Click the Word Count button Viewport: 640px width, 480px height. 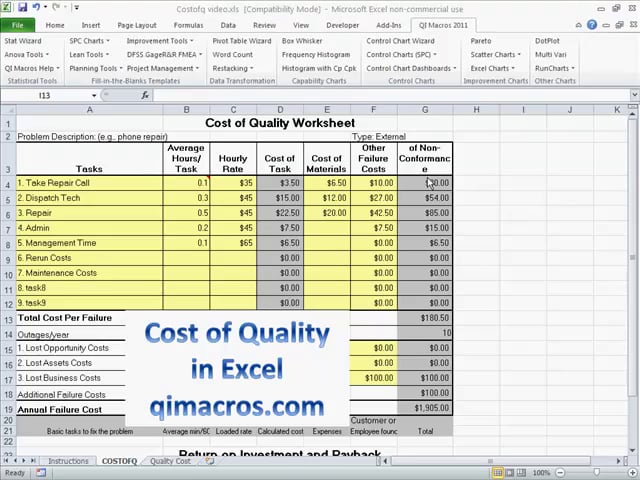(x=232, y=55)
